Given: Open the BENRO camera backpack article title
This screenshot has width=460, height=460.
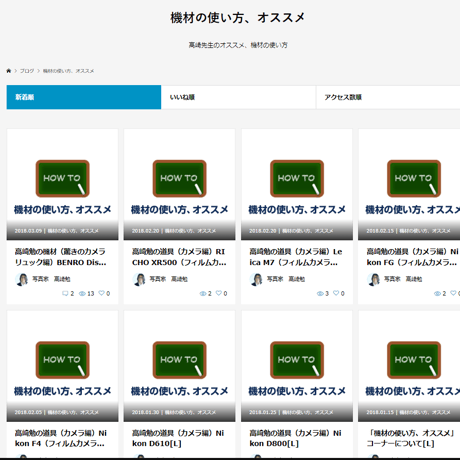Looking at the screenshot, I should [x=60, y=257].
